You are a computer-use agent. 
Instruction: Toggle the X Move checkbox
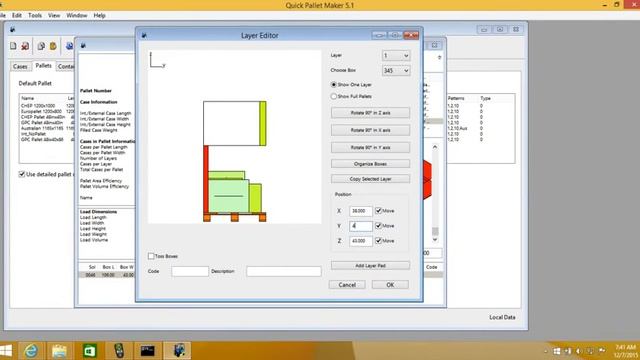(378, 211)
